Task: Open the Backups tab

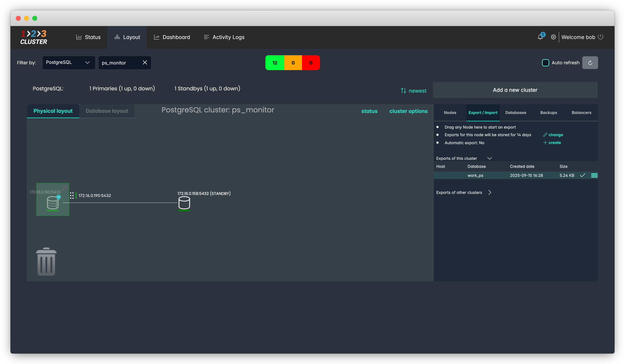Action: point(549,113)
